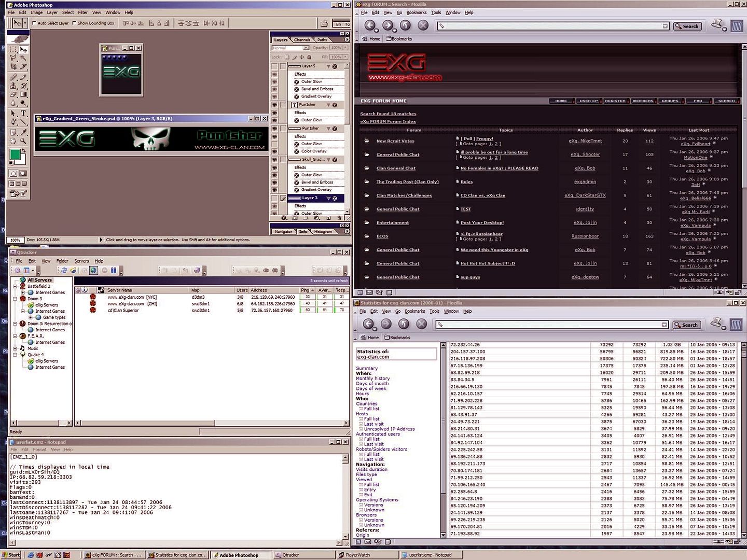
Task: Open 'No Females in eXg?: PLEASE READ' topic
Action: click(x=499, y=168)
